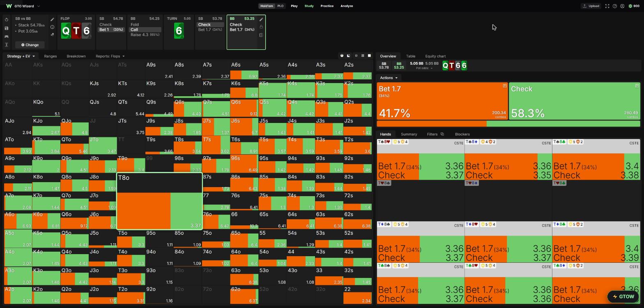The height and width of the screenshot is (308, 644).
Task: Switch game type to PLO
Action: [x=280, y=6]
